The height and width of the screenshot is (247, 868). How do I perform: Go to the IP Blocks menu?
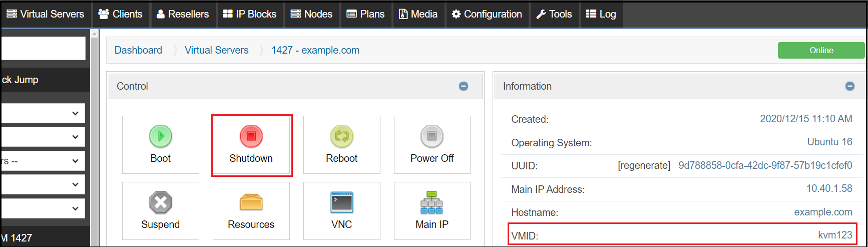[249, 14]
